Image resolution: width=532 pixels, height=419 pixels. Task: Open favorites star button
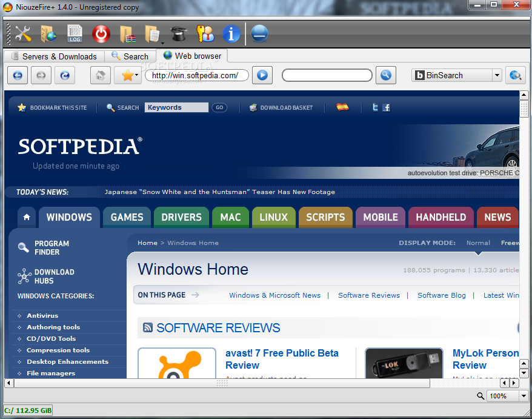(x=127, y=75)
